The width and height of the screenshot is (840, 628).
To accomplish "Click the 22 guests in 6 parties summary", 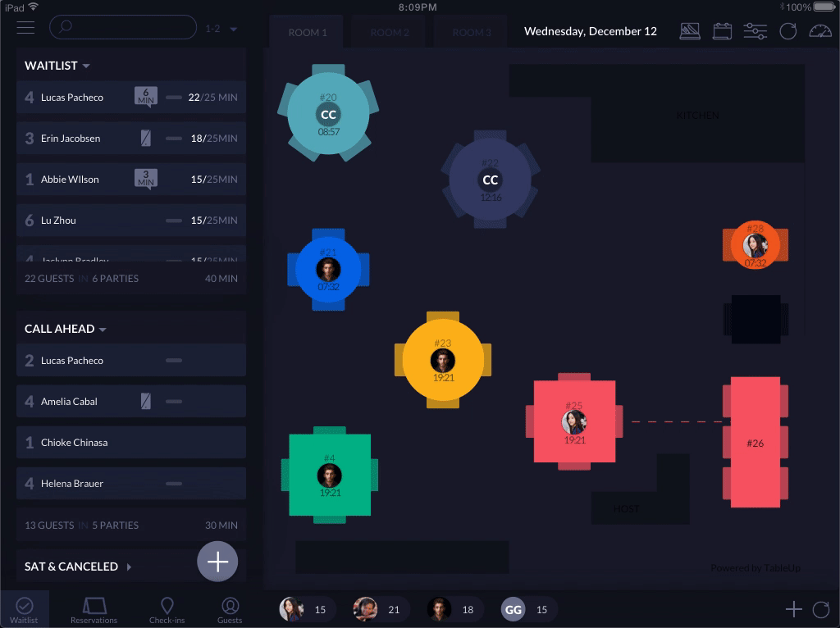I will [x=81, y=279].
